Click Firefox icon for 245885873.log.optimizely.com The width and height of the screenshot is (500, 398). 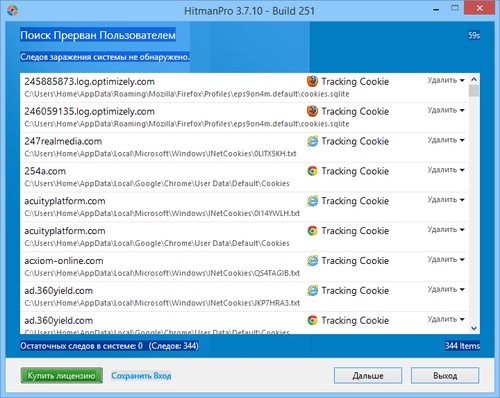pyautogui.click(x=312, y=81)
